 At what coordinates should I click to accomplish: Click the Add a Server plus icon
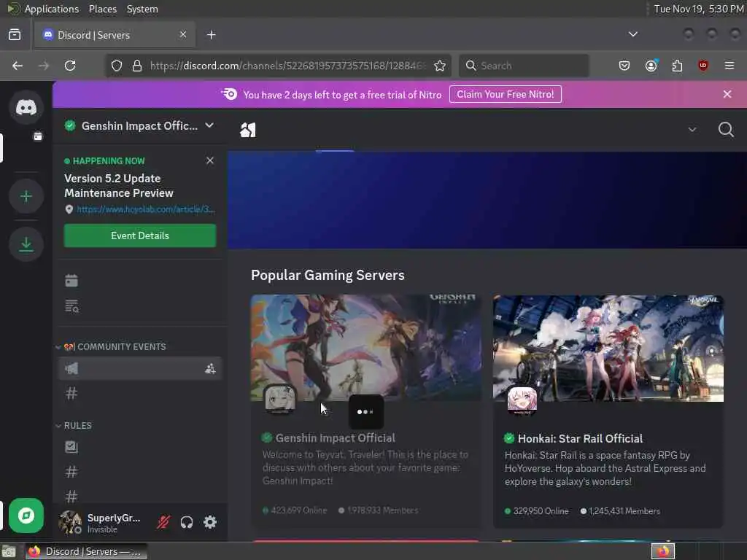(26, 196)
